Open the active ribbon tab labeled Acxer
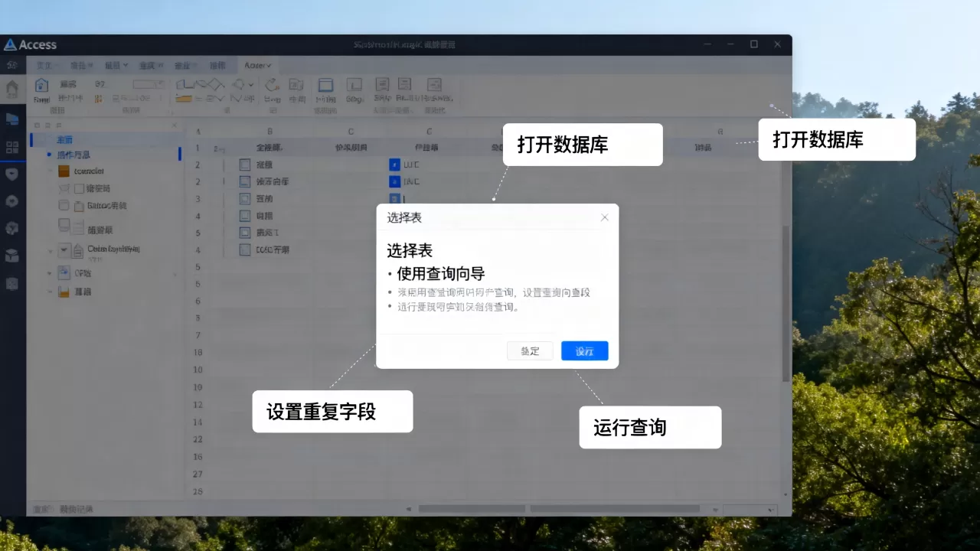Screen dimensions: 980x551 [x=258, y=66]
